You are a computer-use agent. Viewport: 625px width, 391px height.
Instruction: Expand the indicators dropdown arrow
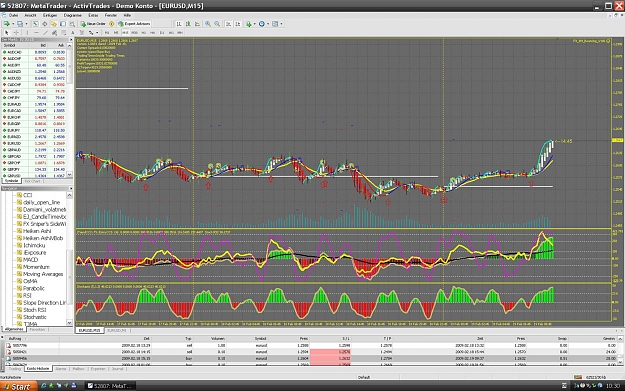255,24
